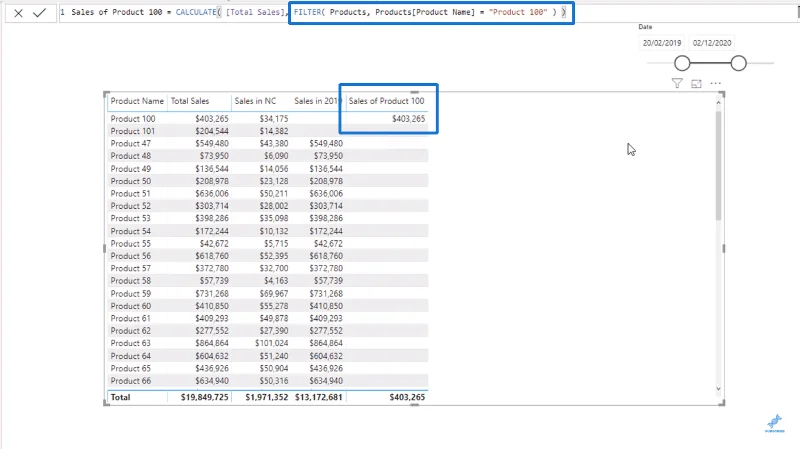Image resolution: width=800 pixels, height=449 pixels.
Task: Click the Date slicer title label
Action: [x=645, y=27]
